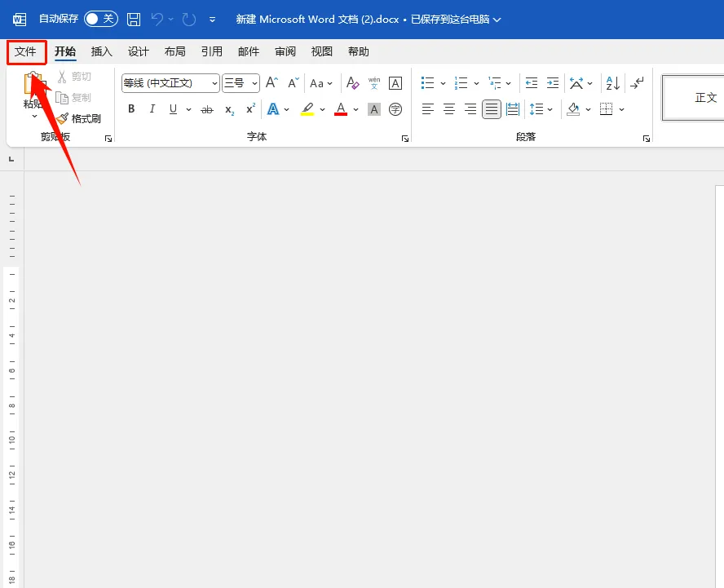Toggle italic formatting
Viewport: 724px width, 588px height.
pyautogui.click(x=152, y=109)
